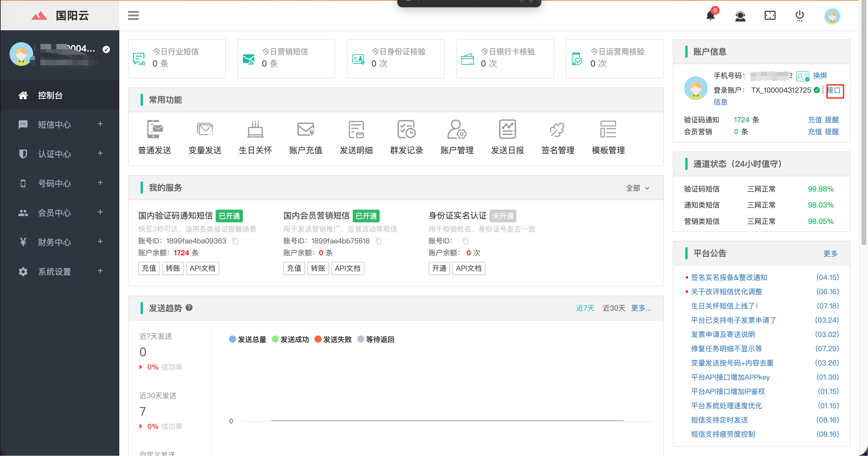Toggle fullscreen mode icon
The height and width of the screenshot is (456, 868).
tap(770, 15)
